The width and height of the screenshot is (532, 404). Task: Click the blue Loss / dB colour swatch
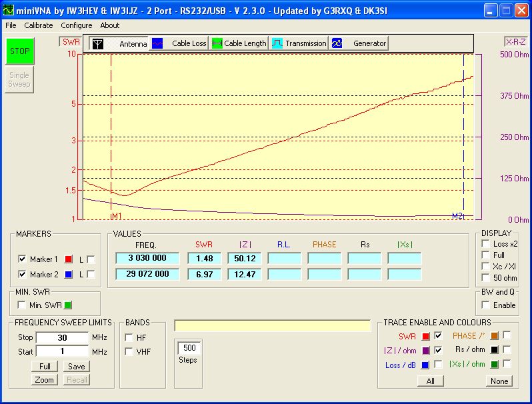tap(425, 365)
